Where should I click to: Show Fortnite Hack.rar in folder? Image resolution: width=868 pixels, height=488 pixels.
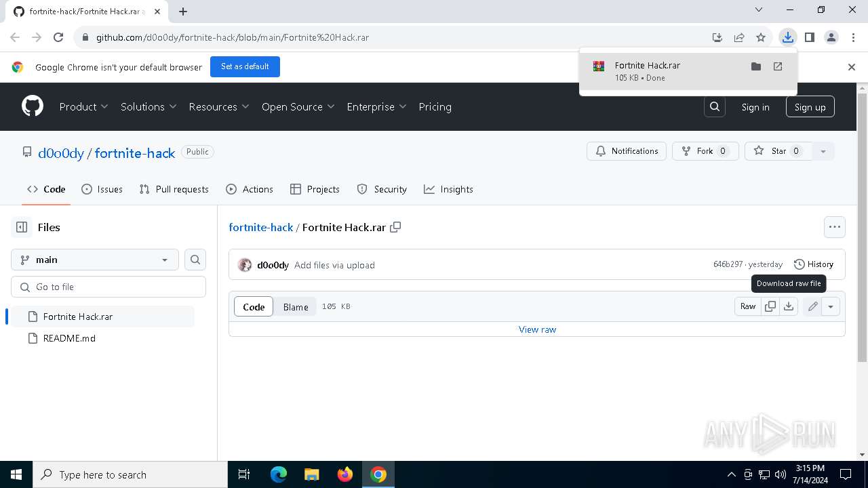point(756,66)
